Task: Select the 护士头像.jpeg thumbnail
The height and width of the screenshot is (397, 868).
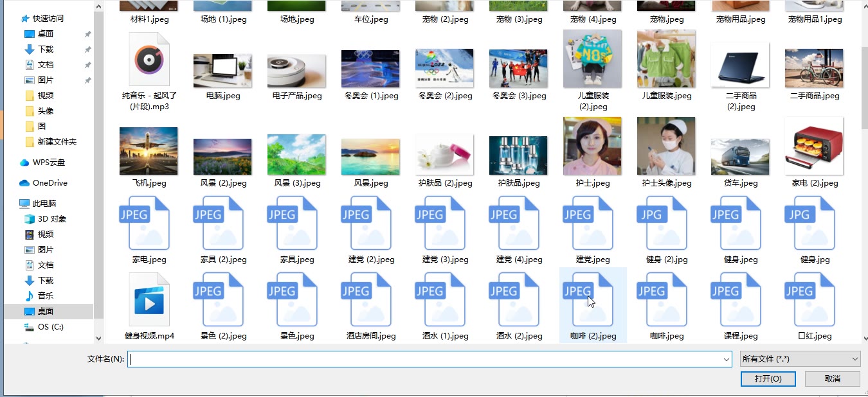Action: click(666, 146)
